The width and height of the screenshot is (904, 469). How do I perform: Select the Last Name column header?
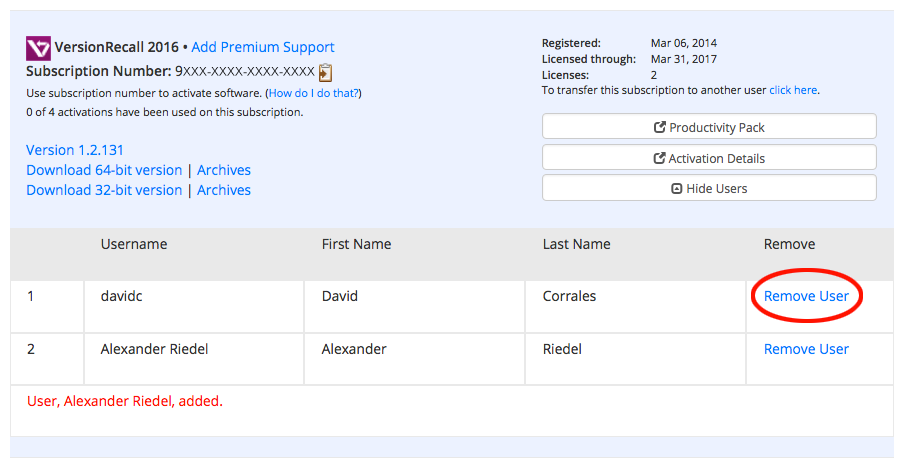(x=577, y=244)
